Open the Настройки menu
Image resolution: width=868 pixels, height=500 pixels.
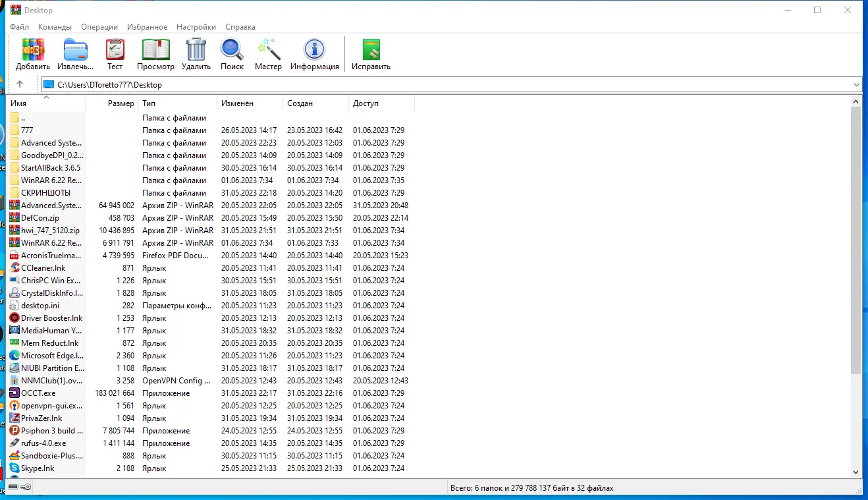tap(196, 27)
